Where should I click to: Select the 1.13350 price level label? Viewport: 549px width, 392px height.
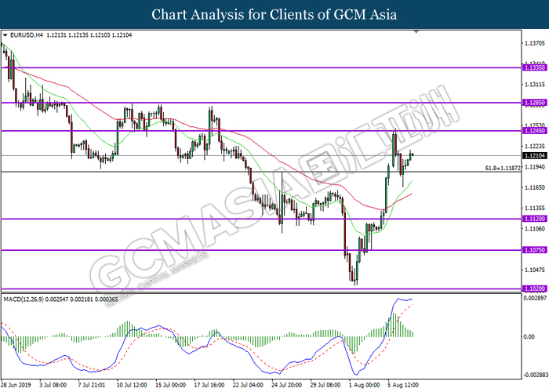[534, 67]
